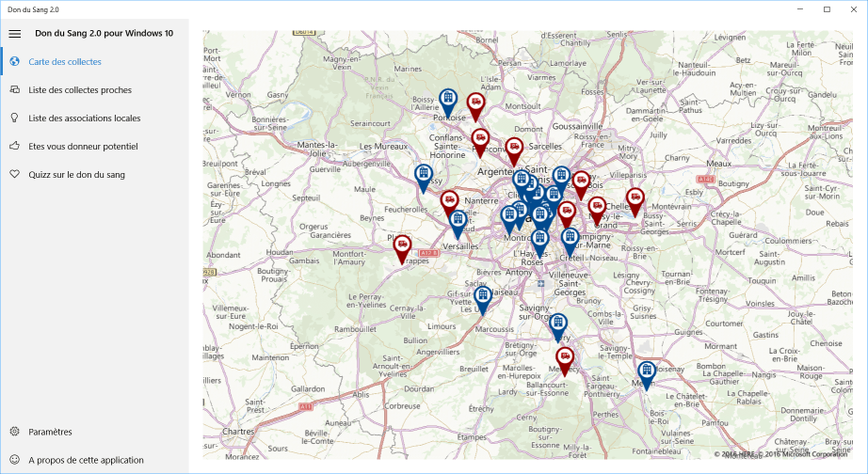Screen dimensions: 868x474
Task: Select blue building pin at Pontoise
Action: (448, 102)
